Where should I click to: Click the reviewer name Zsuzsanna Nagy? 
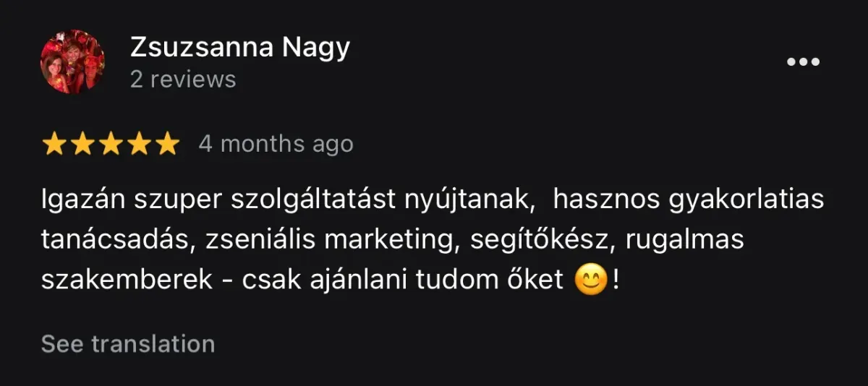point(240,48)
